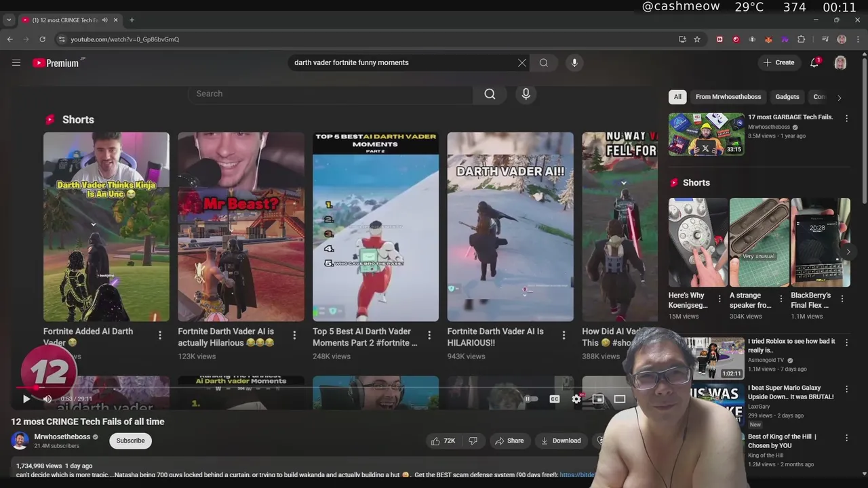
Task: Share the video
Action: click(x=509, y=441)
